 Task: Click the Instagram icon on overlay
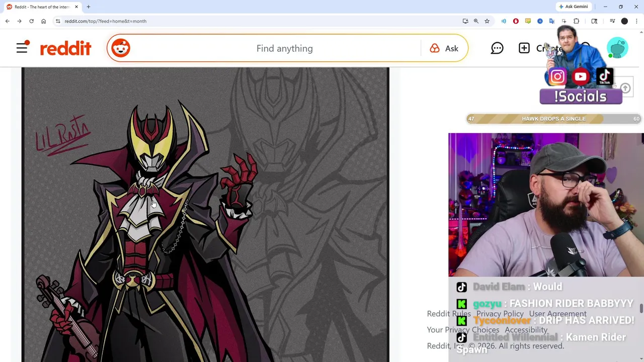pyautogui.click(x=557, y=77)
